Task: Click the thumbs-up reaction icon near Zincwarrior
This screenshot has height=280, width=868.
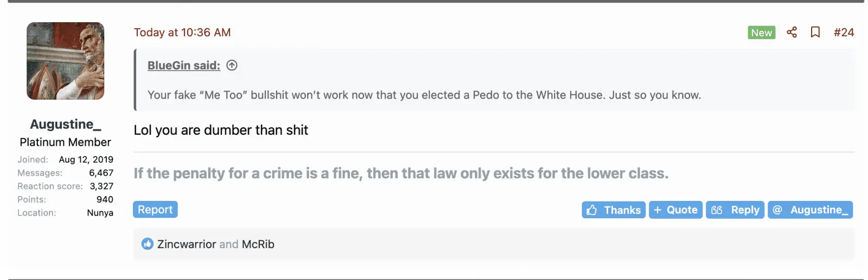Action: point(147,244)
